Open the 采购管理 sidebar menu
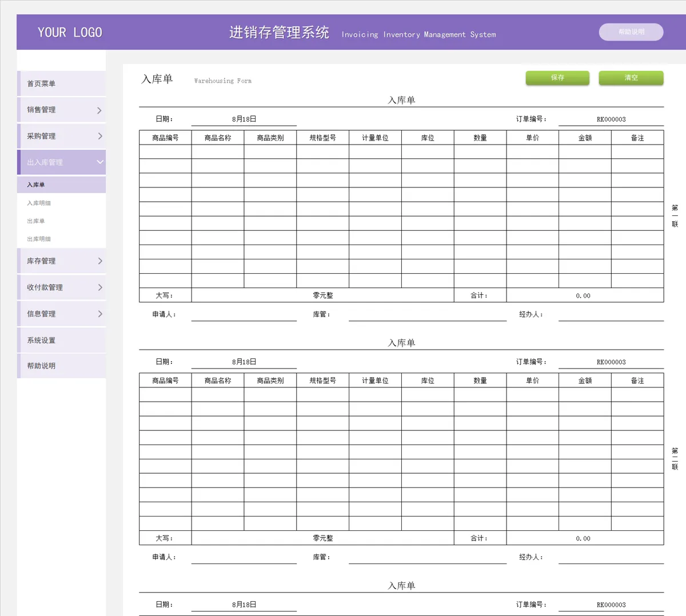 click(x=62, y=136)
